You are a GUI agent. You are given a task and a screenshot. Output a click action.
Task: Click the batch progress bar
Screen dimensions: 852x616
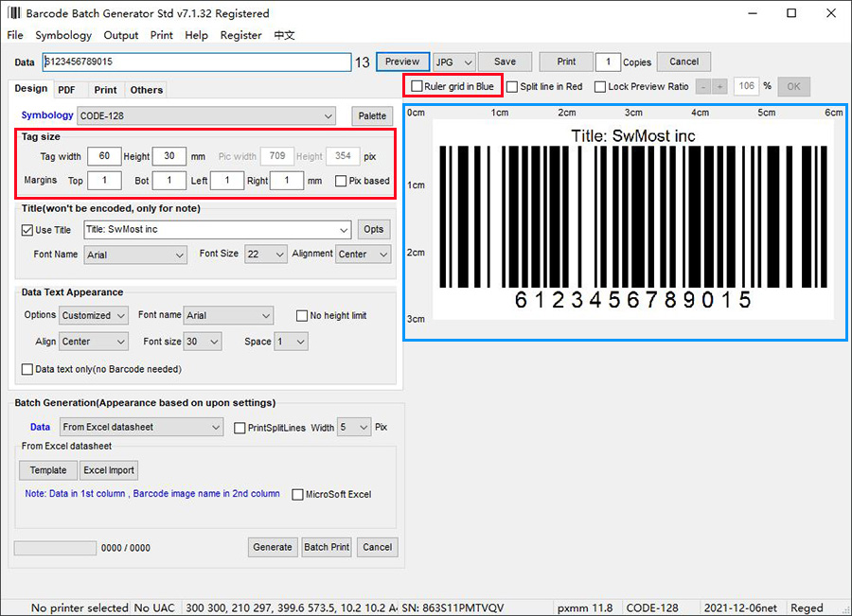[x=56, y=548]
